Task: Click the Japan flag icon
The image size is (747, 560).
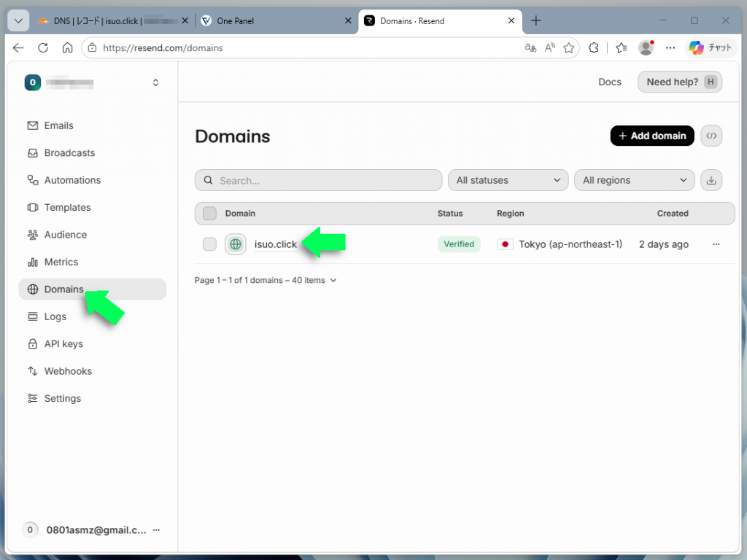Action: tap(505, 244)
